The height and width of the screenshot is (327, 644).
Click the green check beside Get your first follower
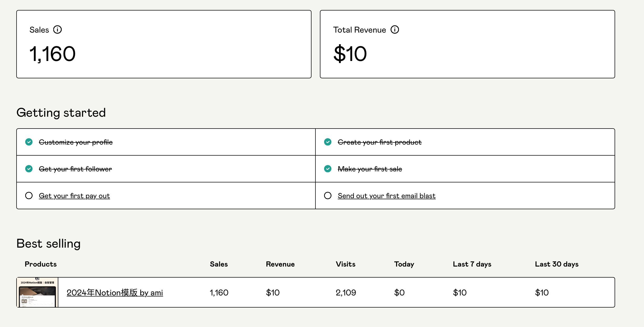click(x=29, y=169)
